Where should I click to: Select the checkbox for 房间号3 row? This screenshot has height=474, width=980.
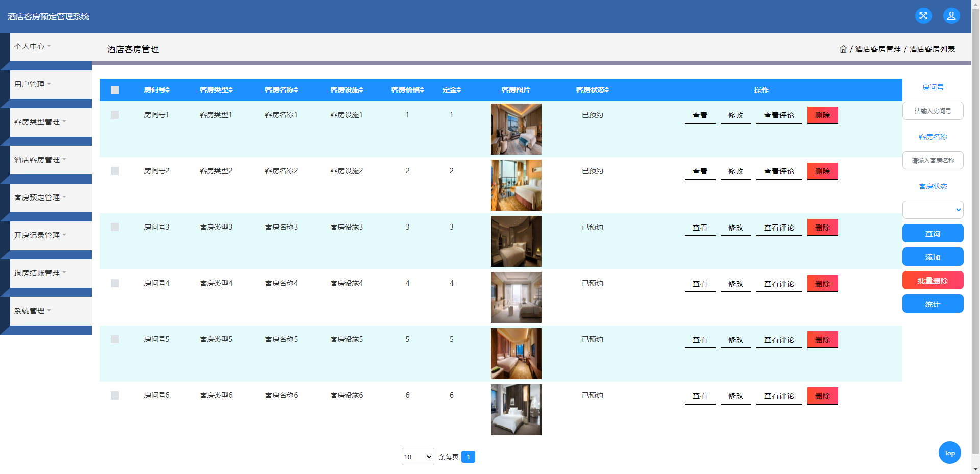tap(114, 227)
